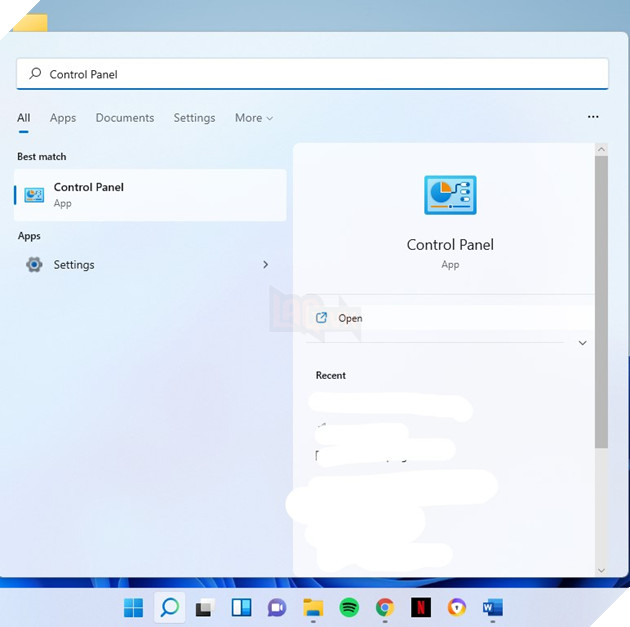The width and height of the screenshot is (630, 627).
Task: Open the Windows Start button
Action: tap(133, 607)
